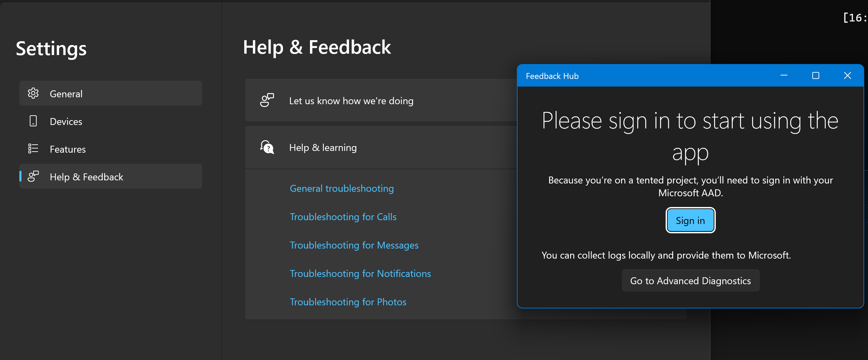This screenshot has height=360, width=868.
Task: Open Troubleshooting for Notifications
Action: (360, 273)
